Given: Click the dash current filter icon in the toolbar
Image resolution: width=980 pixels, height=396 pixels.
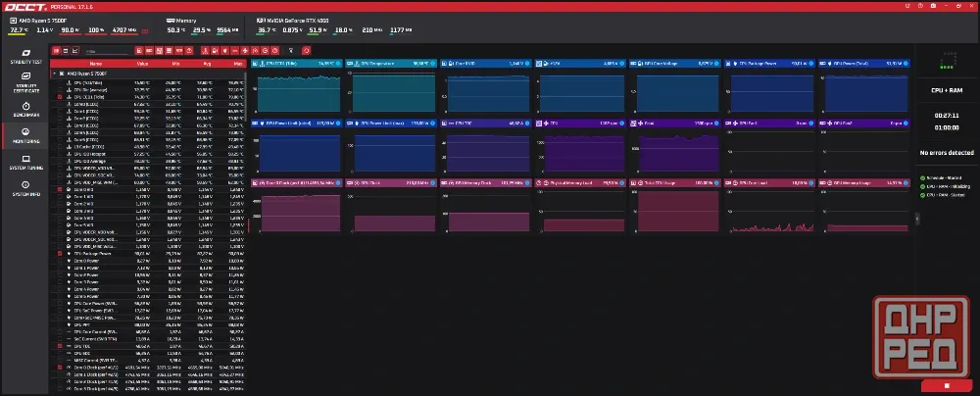Looking at the screenshot, I should click(234, 51).
